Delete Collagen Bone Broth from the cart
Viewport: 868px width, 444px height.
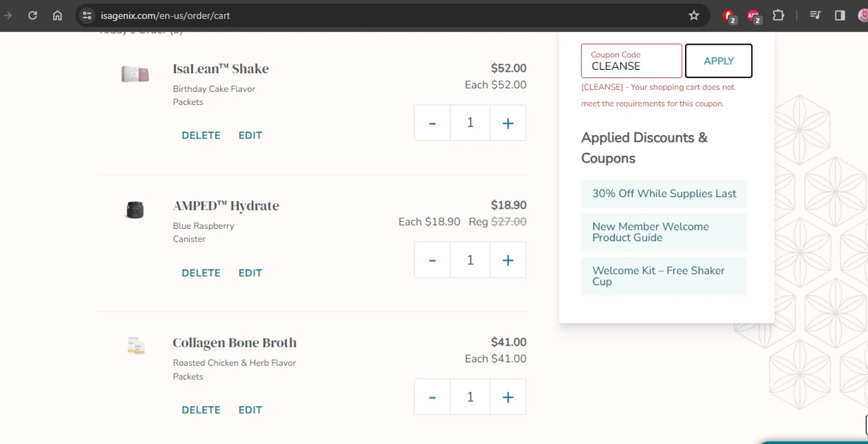coord(201,410)
